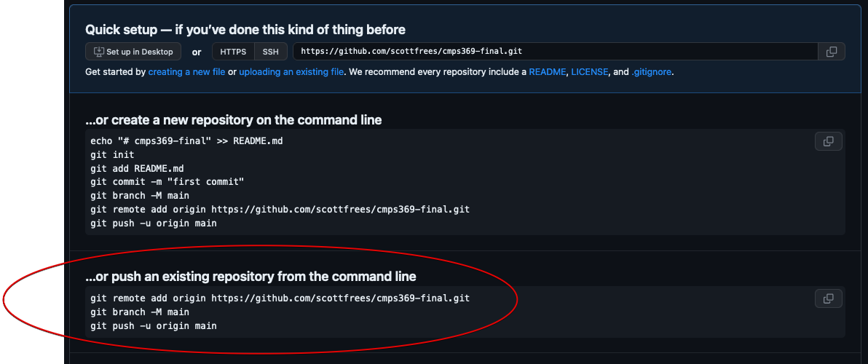Click the Quick setup heading
Screen dimensions: 868x364
point(245,30)
